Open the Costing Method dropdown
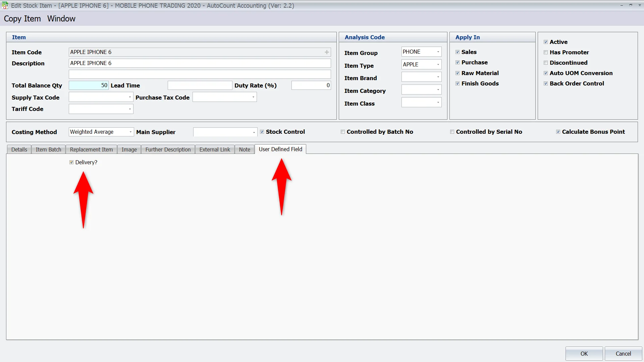This screenshot has height=362, width=644. (x=130, y=132)
